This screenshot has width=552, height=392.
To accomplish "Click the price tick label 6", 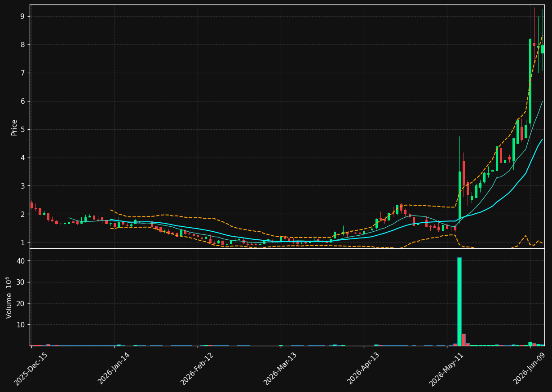I will tap(22, 101).
